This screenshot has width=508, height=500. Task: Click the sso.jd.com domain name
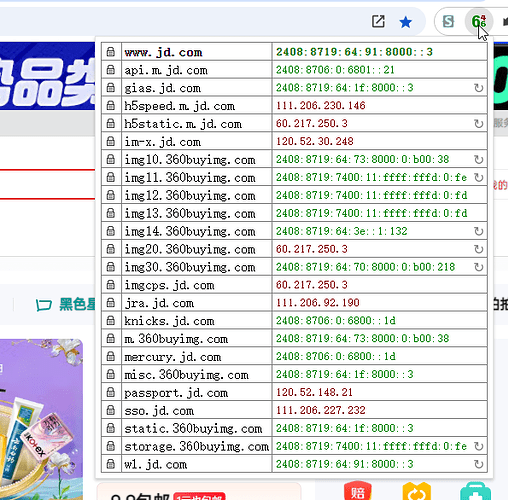(159, 411)
